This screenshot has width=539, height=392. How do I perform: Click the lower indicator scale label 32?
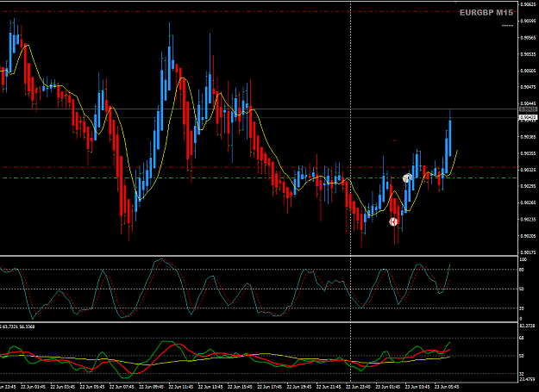(522, 374)
